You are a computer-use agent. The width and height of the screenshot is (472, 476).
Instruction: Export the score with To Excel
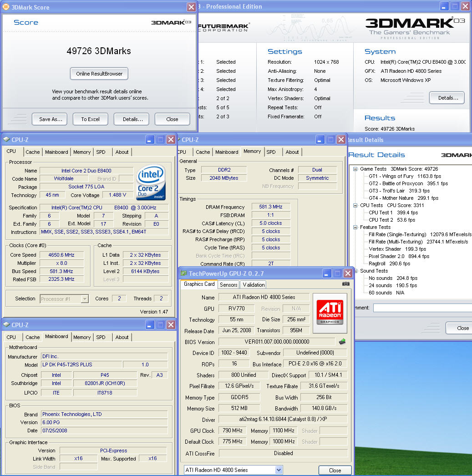pyautogui.click(x=90, y=119)
